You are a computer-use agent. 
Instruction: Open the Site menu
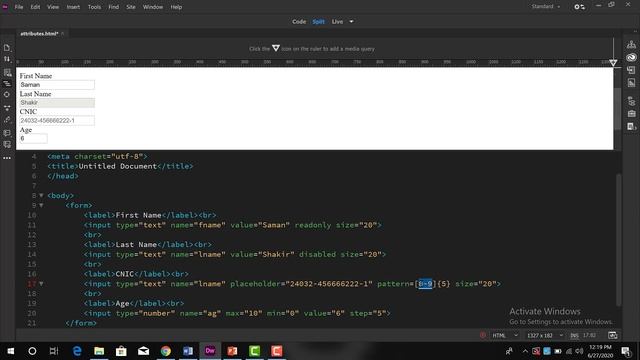pos(131,7)
